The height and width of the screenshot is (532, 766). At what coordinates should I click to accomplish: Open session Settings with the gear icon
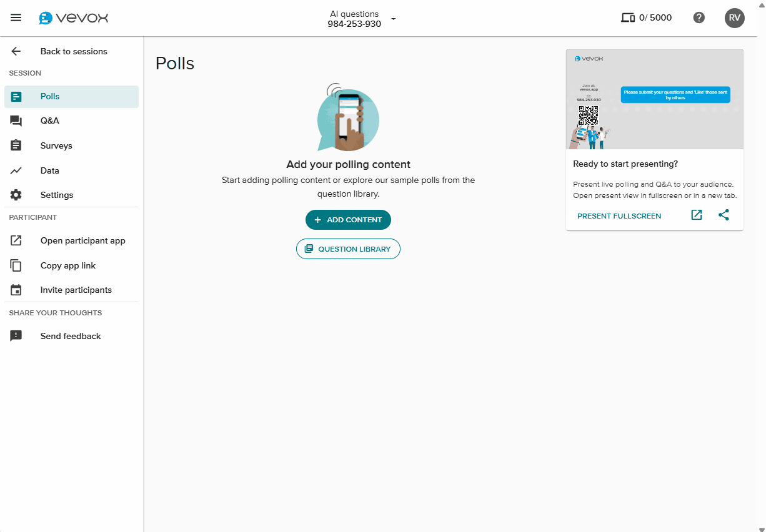pos(16,194)
